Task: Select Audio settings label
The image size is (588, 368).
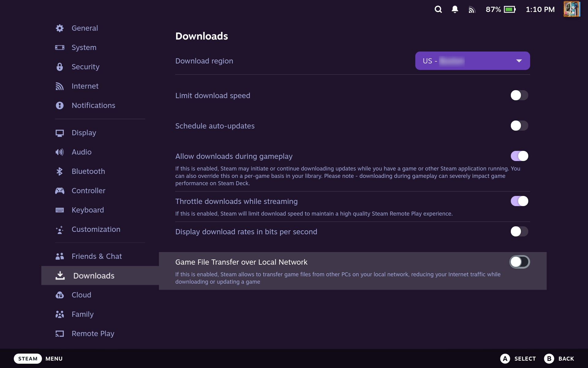Action: (81, 152)
